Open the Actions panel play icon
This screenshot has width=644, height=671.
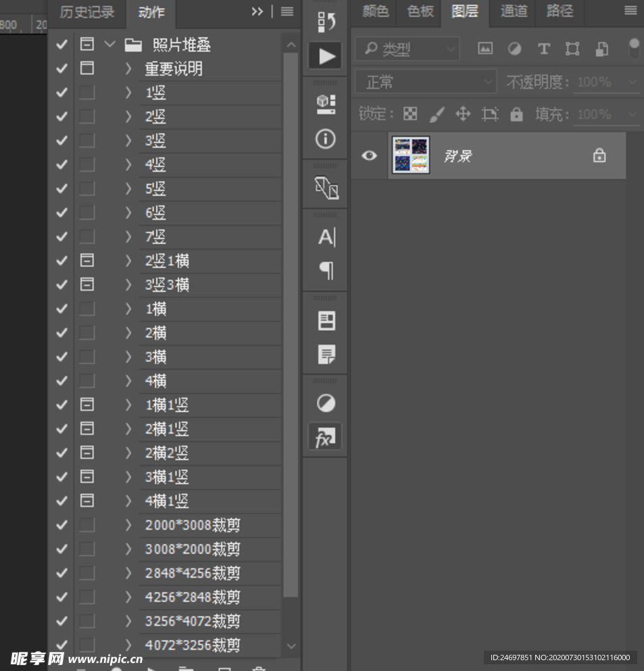[326, 55]
